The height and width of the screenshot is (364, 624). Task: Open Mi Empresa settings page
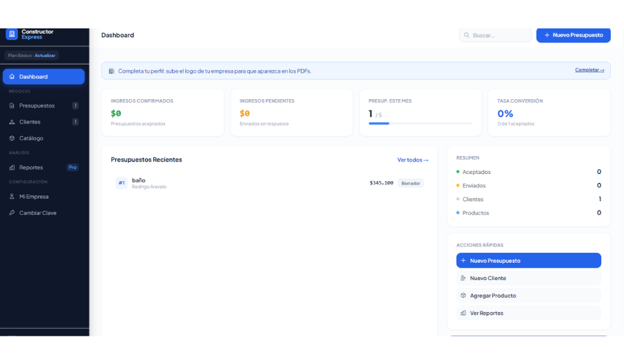click(x=34, y=197)
